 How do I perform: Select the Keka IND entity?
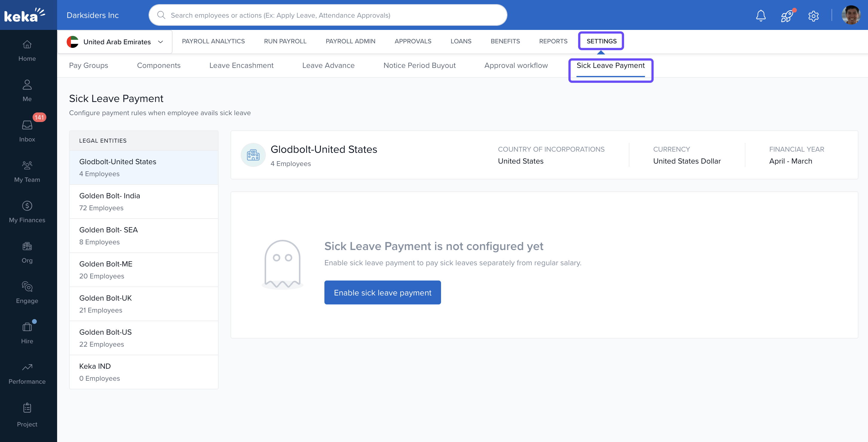click(x=144, y=372)
